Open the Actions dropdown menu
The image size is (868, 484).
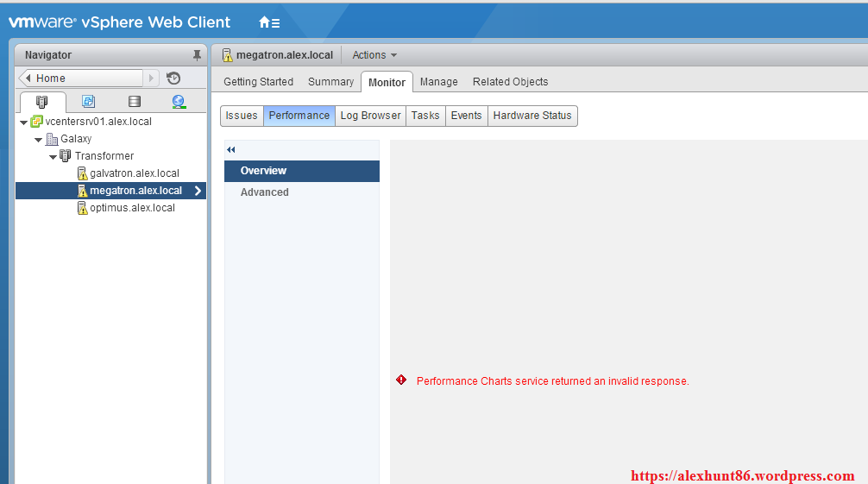click(374, 55)
